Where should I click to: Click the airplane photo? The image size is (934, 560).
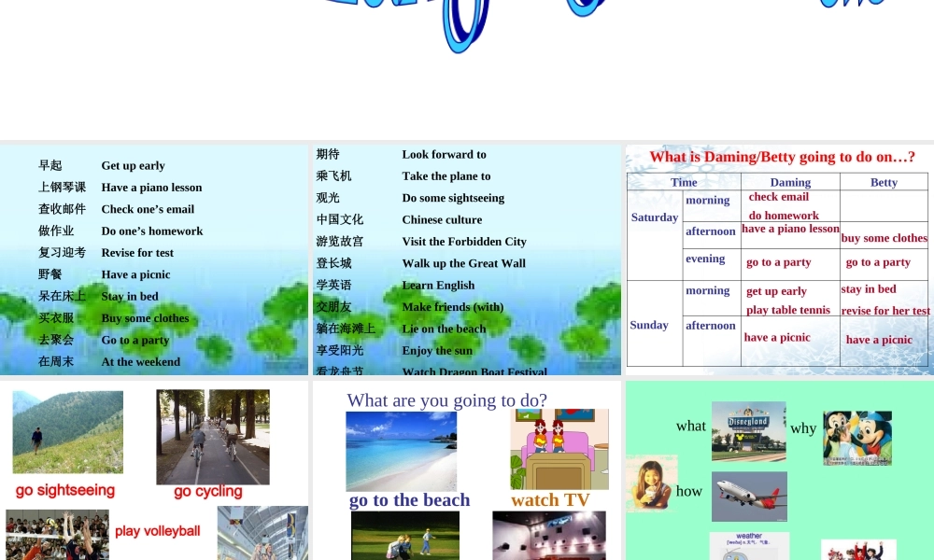(749, 497)
